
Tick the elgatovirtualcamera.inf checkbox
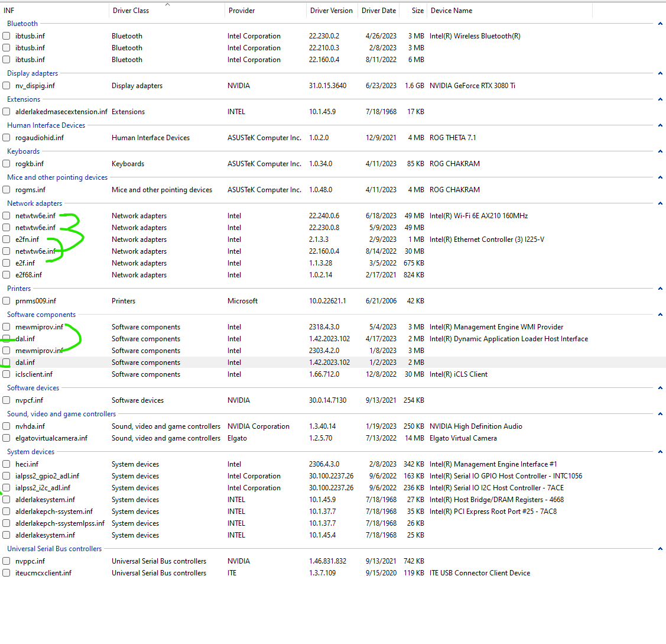tap(6, 438)
